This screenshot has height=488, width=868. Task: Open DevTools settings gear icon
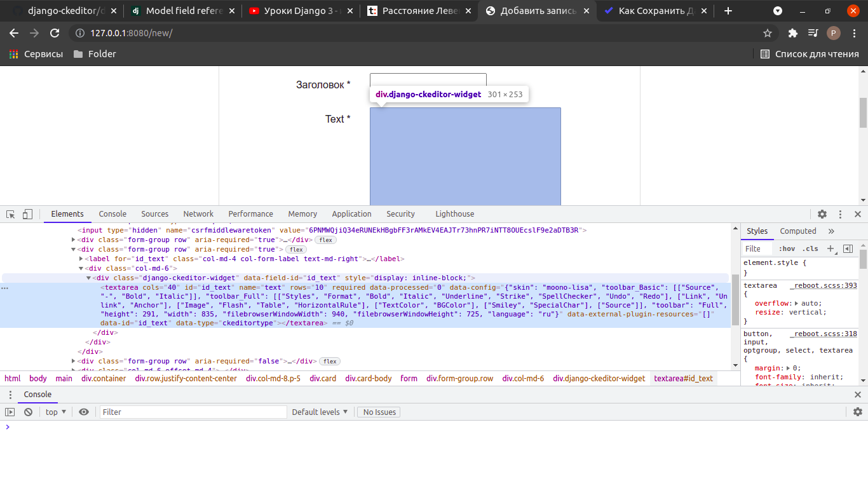point(822,214)
